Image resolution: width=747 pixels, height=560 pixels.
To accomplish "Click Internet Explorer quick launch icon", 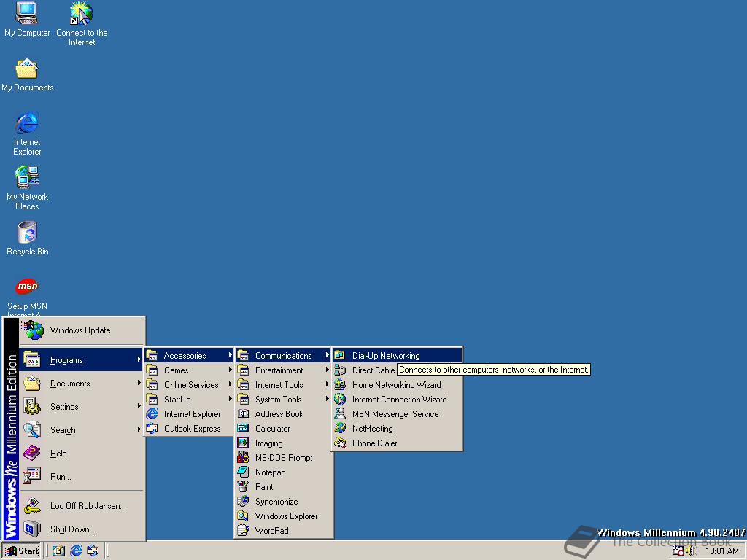I will click(76, 551).
